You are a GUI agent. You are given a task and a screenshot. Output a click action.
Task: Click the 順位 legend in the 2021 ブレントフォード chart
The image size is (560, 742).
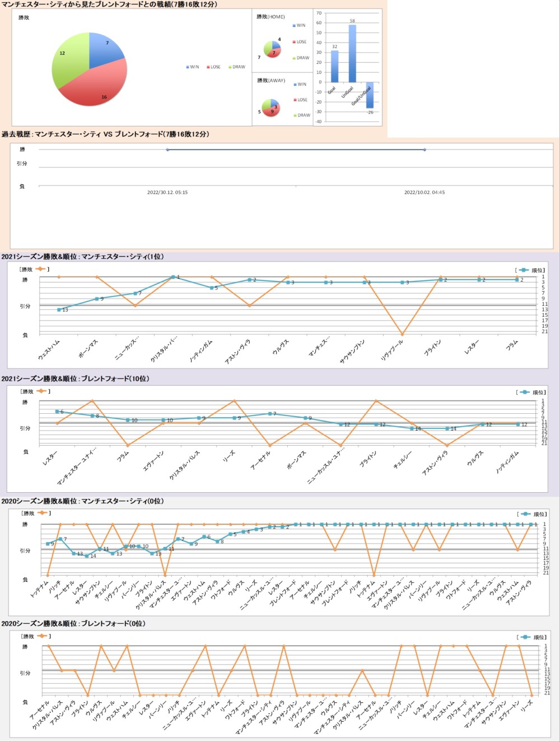click(x=531, y=393)
